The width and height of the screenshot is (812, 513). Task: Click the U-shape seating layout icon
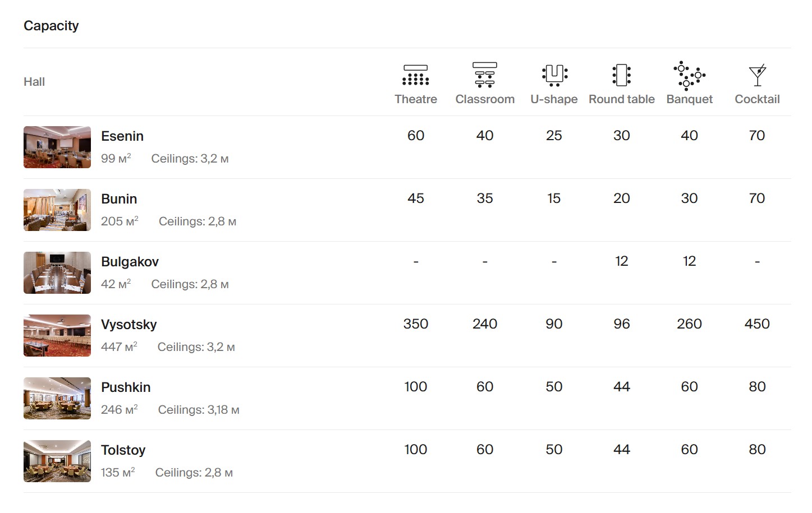click(554, 75)
